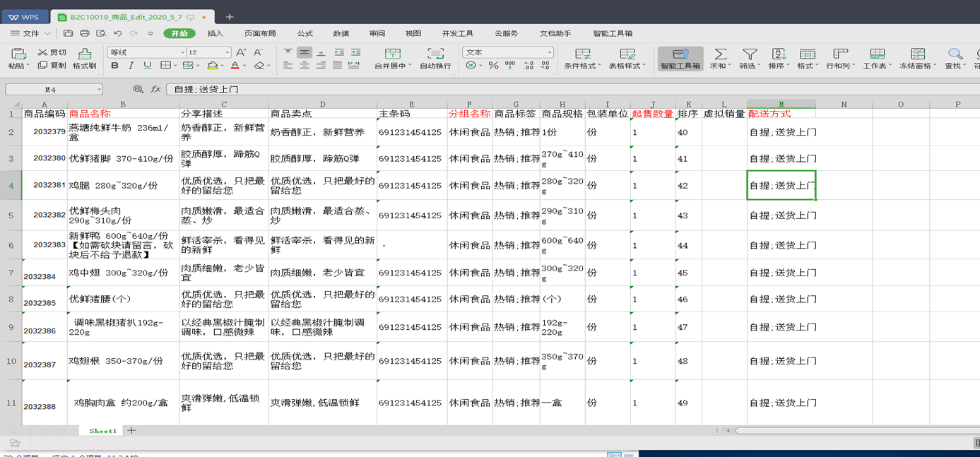Click the new tab plus button
This screenshot has height=457, width=980.
coord(230,17)
